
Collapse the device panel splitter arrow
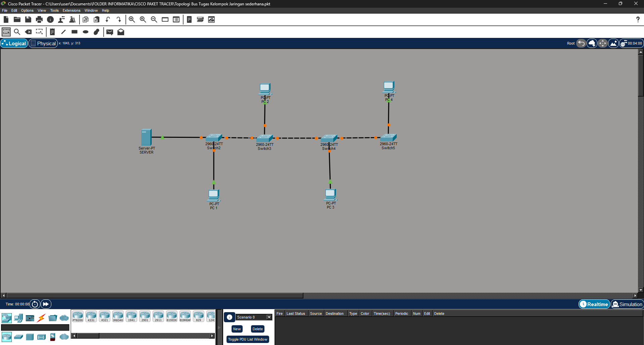pyautogui.click(x=219, y=327)
